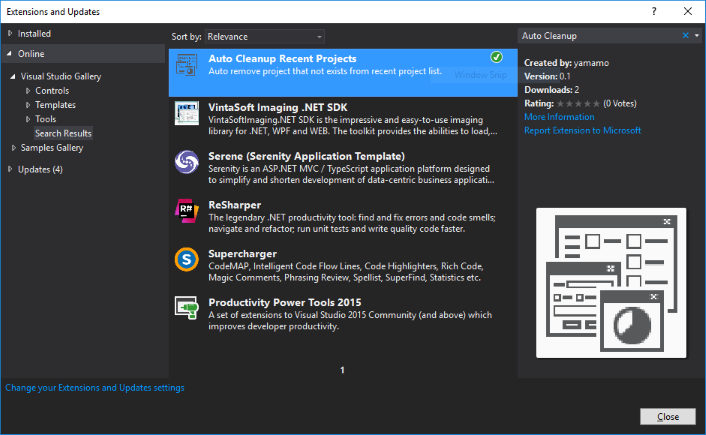Click the Supercharger S icon
This screenshot has height=435, width=706.
tap(186, 259)
